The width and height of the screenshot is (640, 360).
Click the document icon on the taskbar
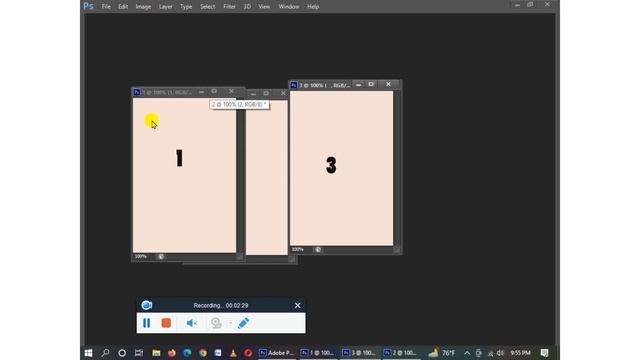coord(218,353)
